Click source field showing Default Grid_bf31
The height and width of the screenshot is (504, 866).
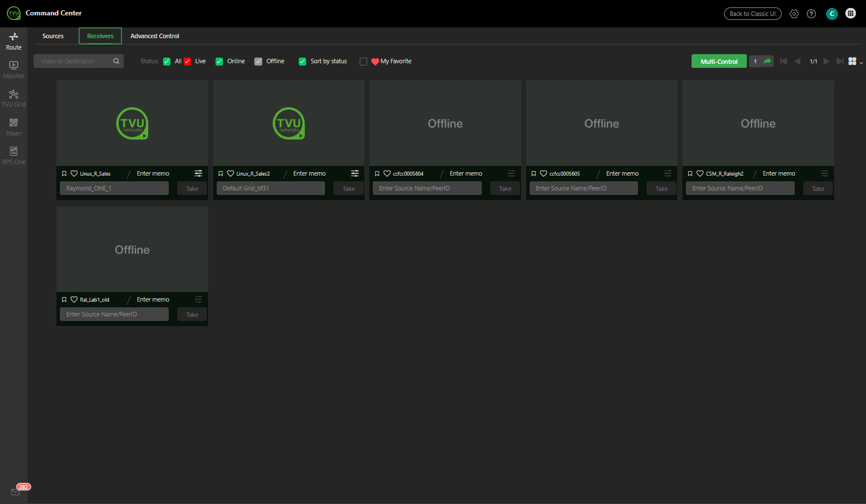coord(270,188)
